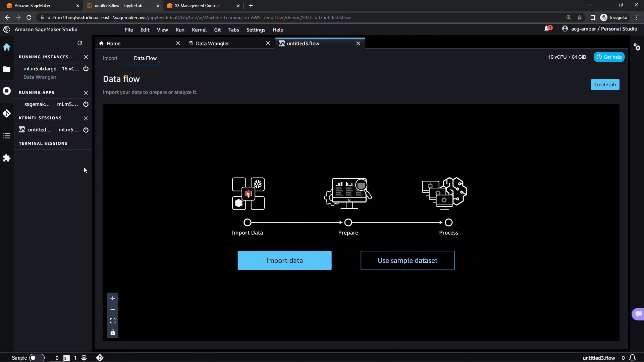
Task: Click Use sample dataset button
Action: coord(407,260)
